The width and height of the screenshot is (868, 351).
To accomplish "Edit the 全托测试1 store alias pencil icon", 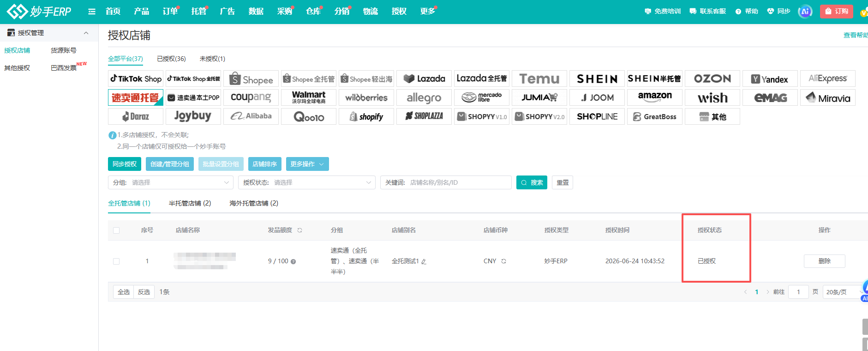I will pyautogui.click(x=424, y=261).
